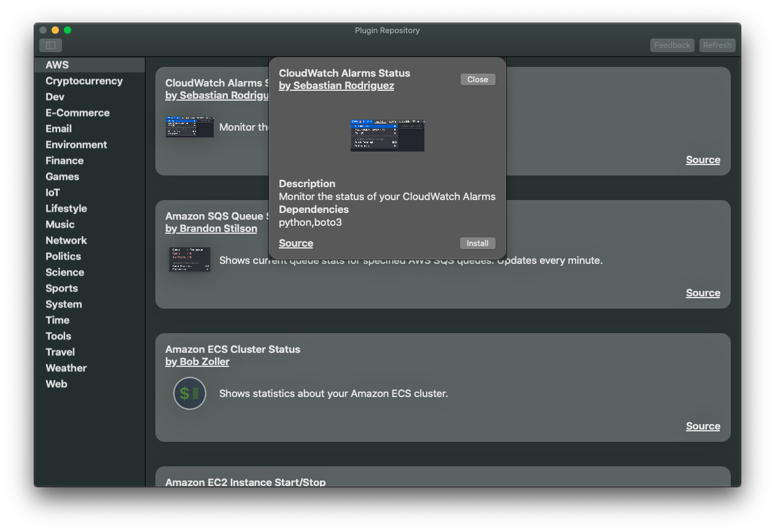Open the by Brandon Stilson author link
Image resolution: width=775 pixels, height=532 pixels.
click(211, 228)
